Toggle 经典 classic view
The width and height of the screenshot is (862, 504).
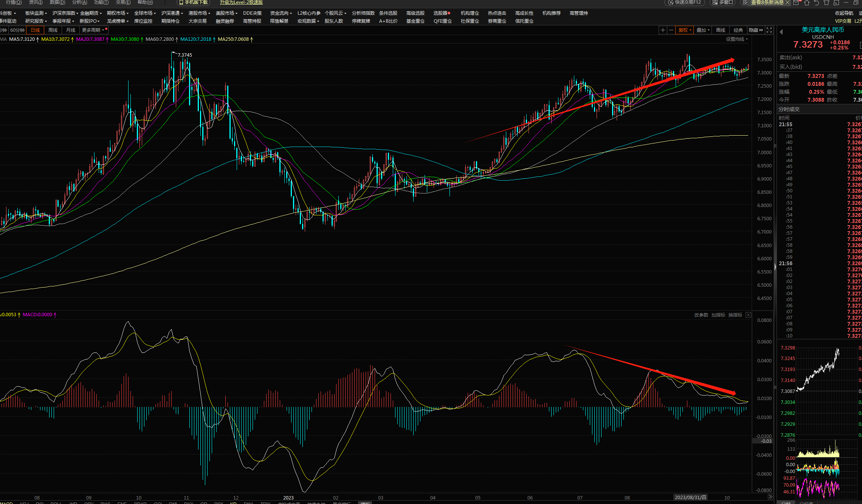(738, 30)
